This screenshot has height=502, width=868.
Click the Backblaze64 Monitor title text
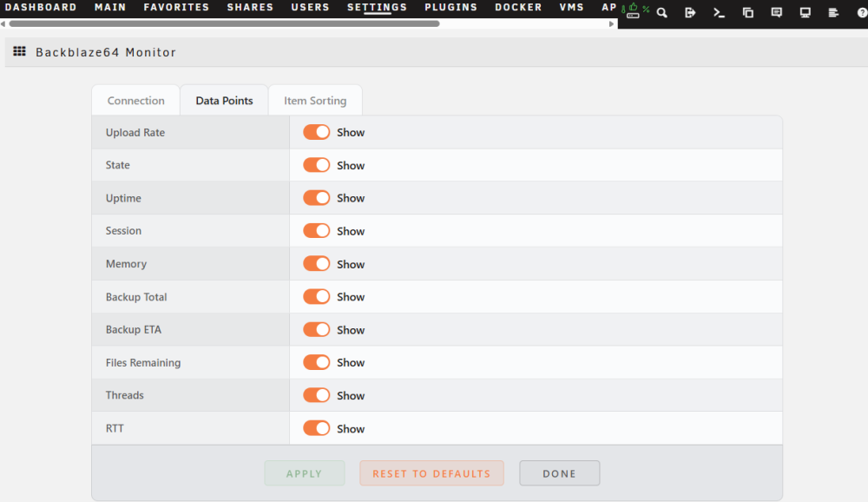106,52
